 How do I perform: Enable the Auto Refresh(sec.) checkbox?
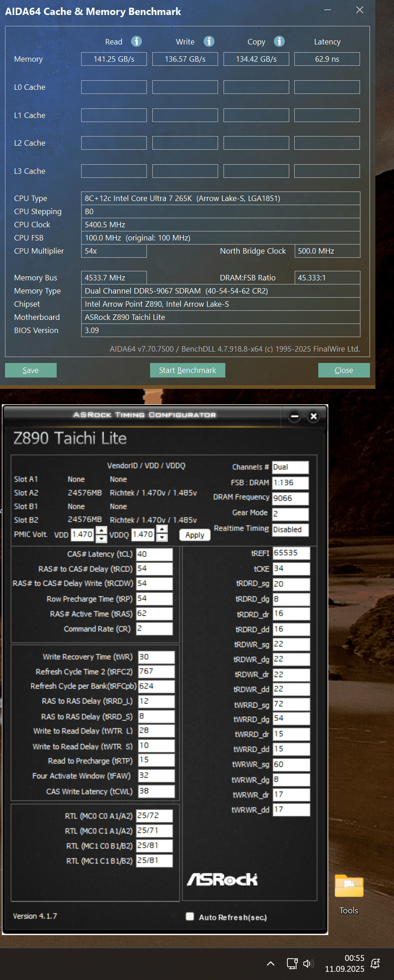(190, 916)
